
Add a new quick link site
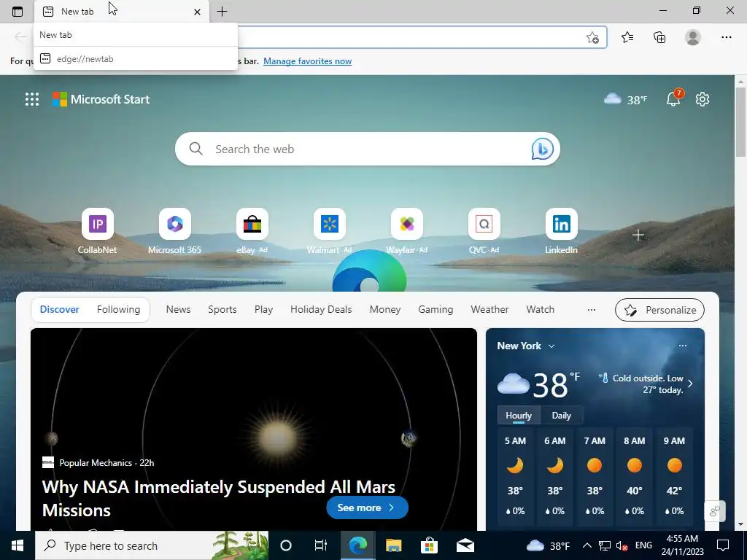click(638, 236)
